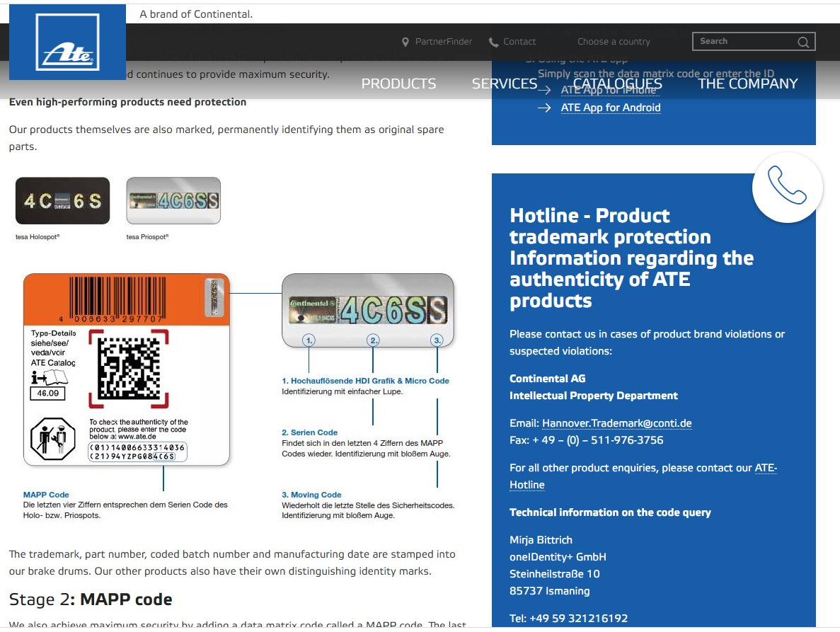This screenshot has width=840, height=632.
Task: Click 'A brand of Continental.' text
Action: pyautogui.click(x=196, y=14)
